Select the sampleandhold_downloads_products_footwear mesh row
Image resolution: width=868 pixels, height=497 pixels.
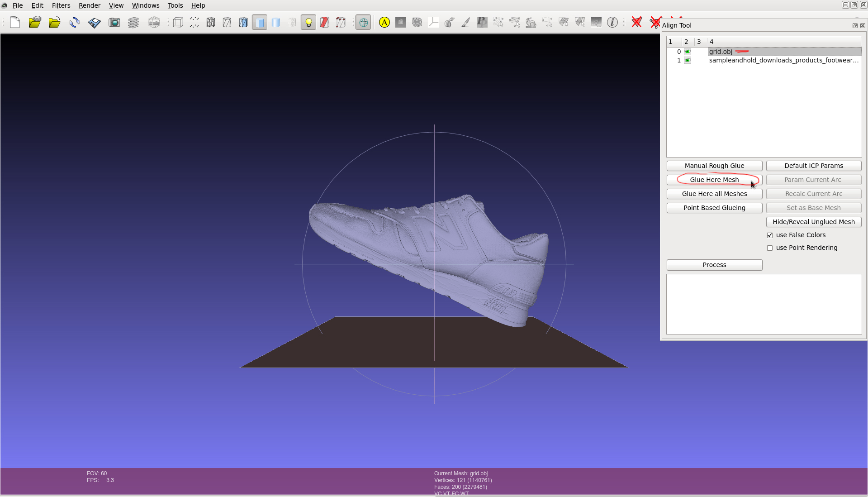click(x=764, y=60)
